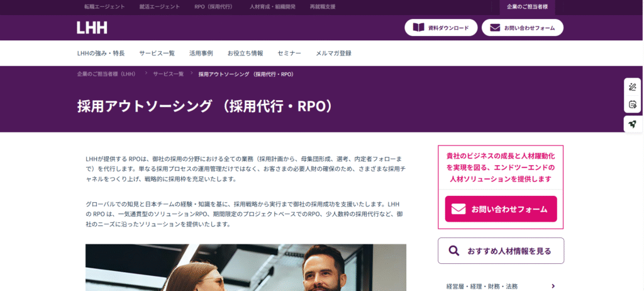Open the 転職エージェント top link
This screenshot has height=291, width=644.
(x=104, y=7)
